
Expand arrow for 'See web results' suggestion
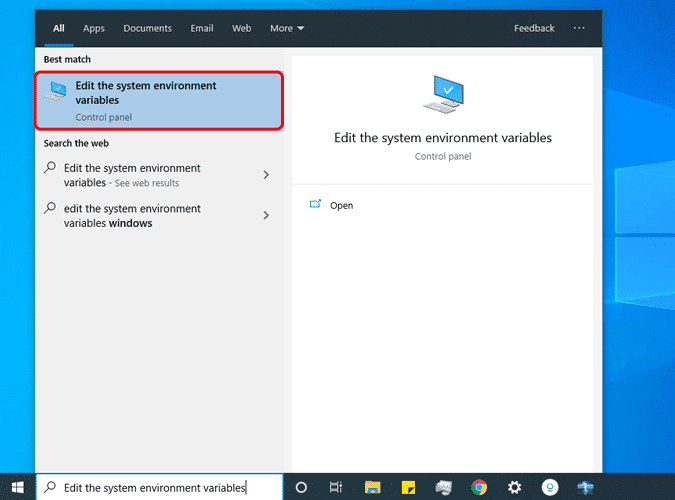pyautogui.click(x=266, y=175)
